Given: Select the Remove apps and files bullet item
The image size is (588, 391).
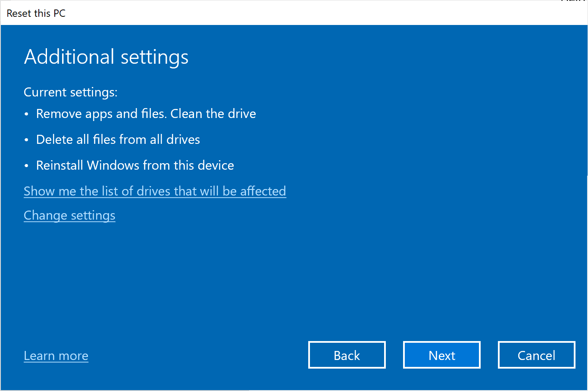Looking at the screenshot, I should [x=146, y=113].
